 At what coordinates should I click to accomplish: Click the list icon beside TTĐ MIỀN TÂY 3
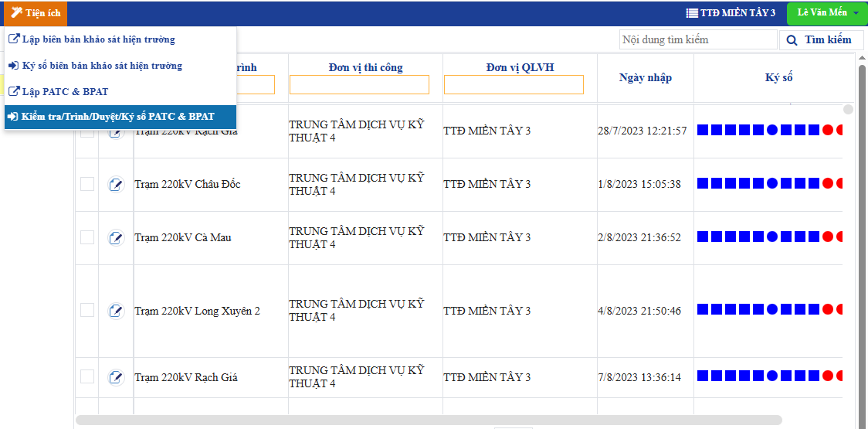point(691,13)
